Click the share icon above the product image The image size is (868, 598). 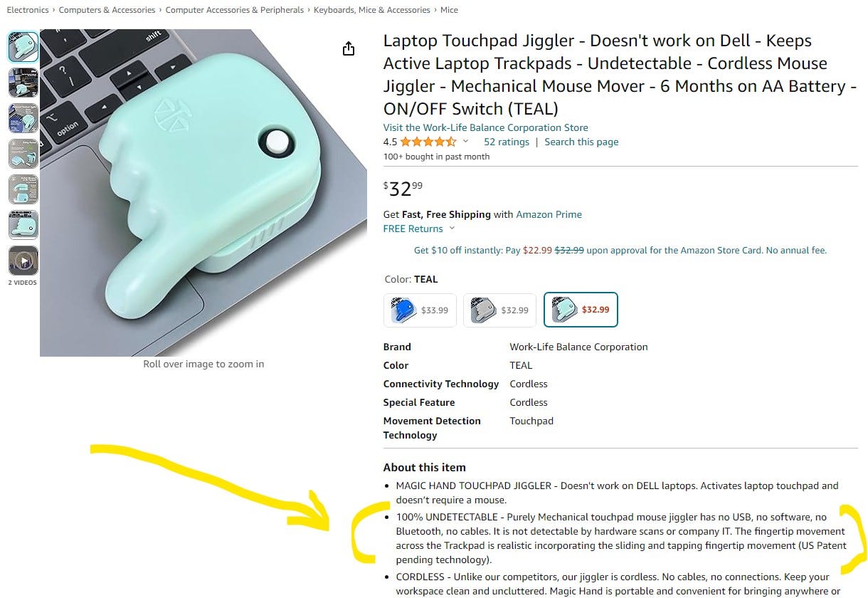pyautogui.click(x=348, y=48)
